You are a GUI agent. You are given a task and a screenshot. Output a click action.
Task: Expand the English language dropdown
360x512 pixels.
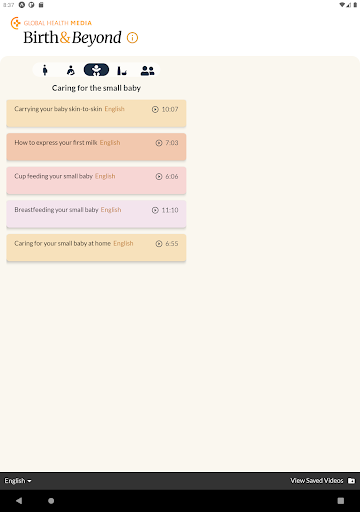point(18,481)
